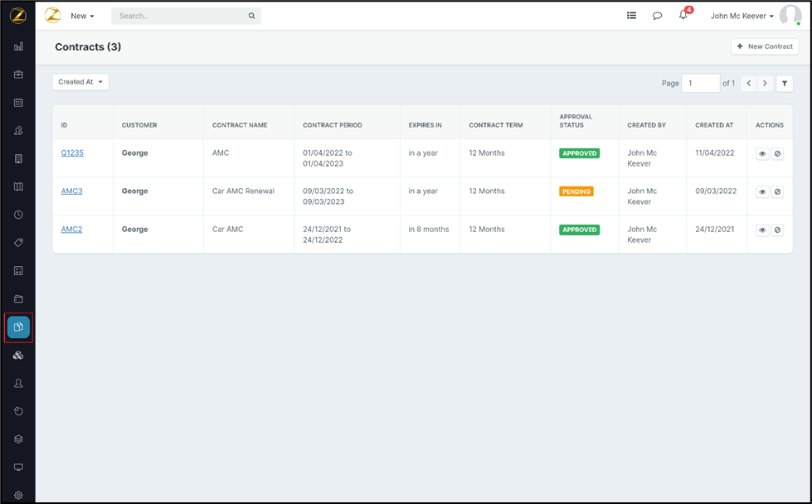Viewport: 812px width, 504px height.
Task: Open the New dropdown menu
Action: click(82, 16)
